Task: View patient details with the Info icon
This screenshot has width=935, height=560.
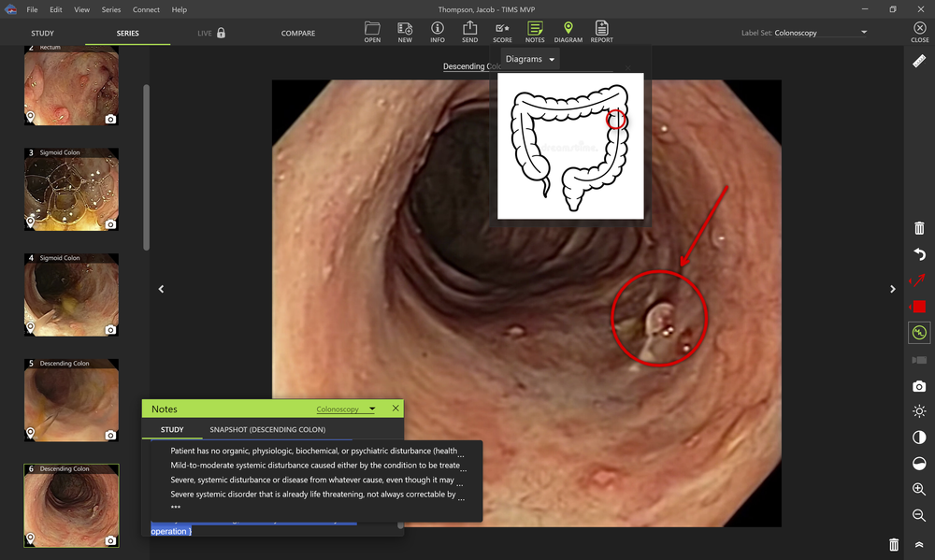Action: pos(437,31)
